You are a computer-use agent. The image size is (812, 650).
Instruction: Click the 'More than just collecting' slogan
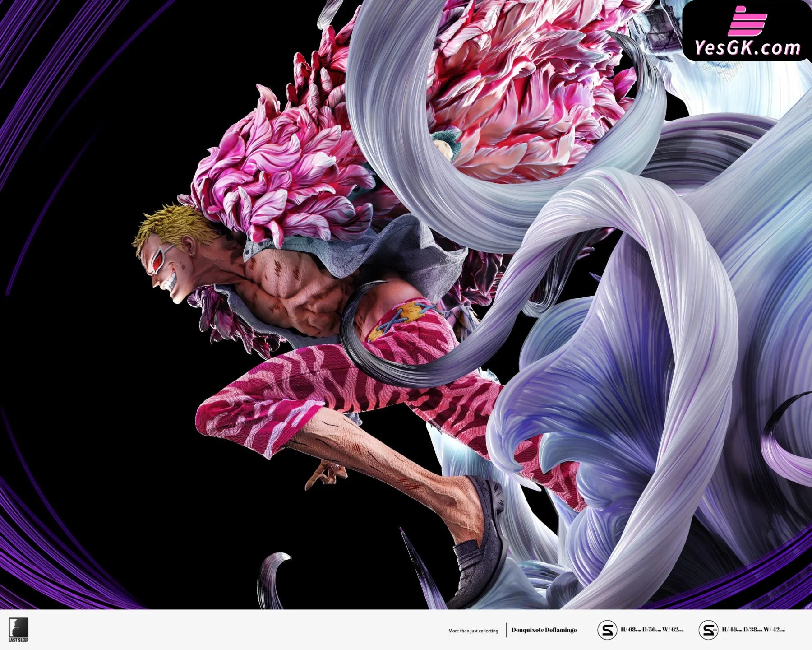[x=473, y=631]
